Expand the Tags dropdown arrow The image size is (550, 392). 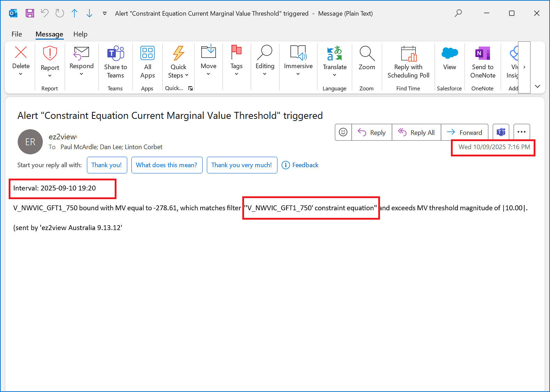click(236, 74)
